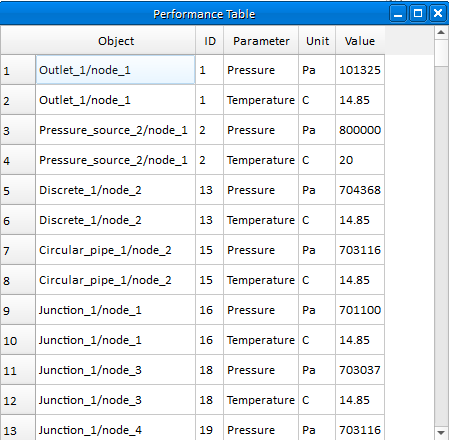Close the Performance Table window

pyautogui.click(x=438, y=14)
